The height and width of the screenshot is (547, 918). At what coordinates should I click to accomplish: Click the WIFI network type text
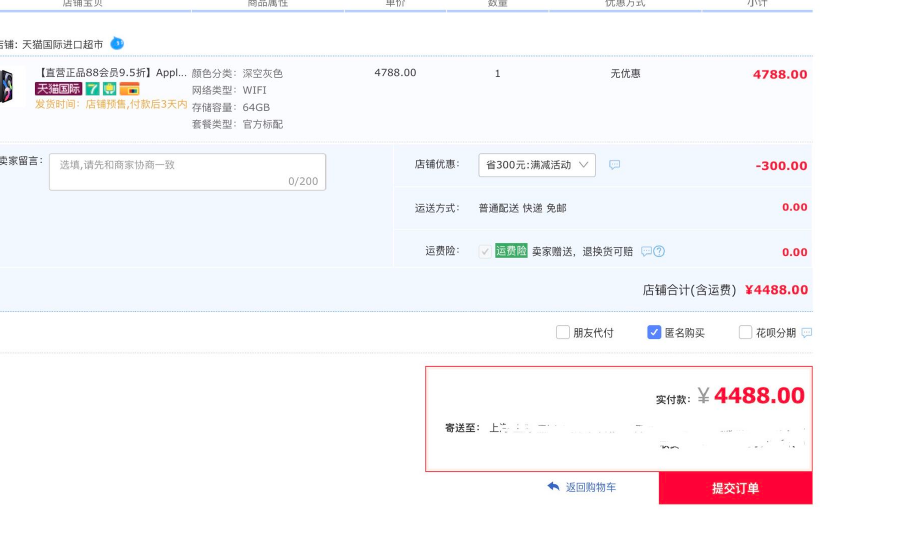[255, 90]
